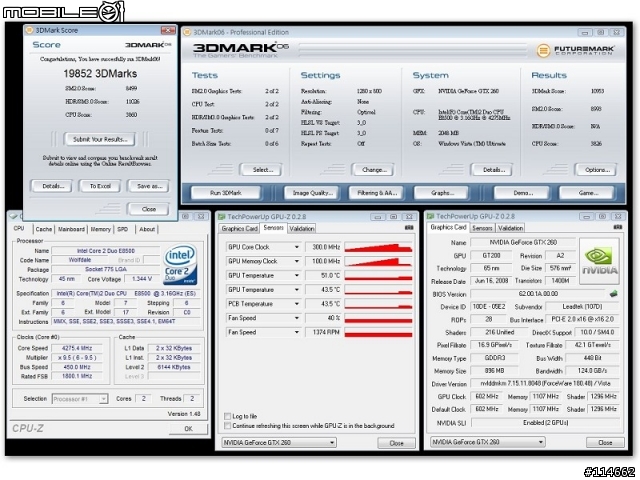
Task: Click the Demo button
Action: click(x=523, y=193)
